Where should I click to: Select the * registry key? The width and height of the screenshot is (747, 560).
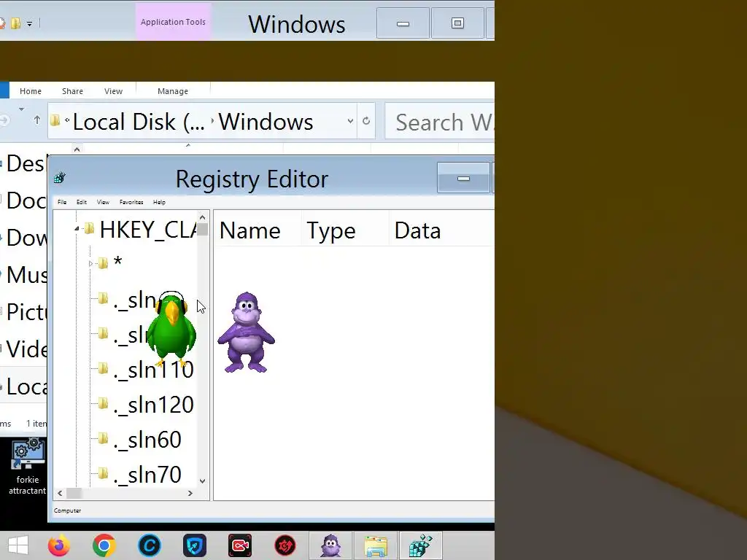click(x=117, y=262)
